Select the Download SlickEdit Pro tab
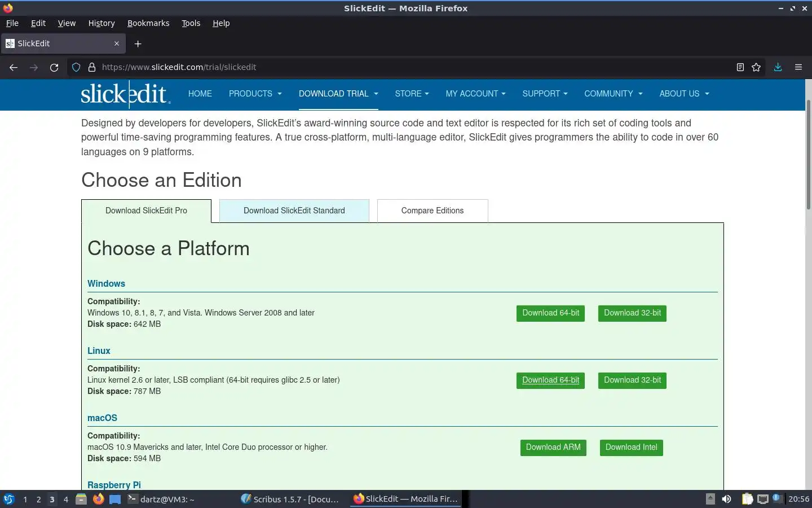 click(x=146, y=211)
